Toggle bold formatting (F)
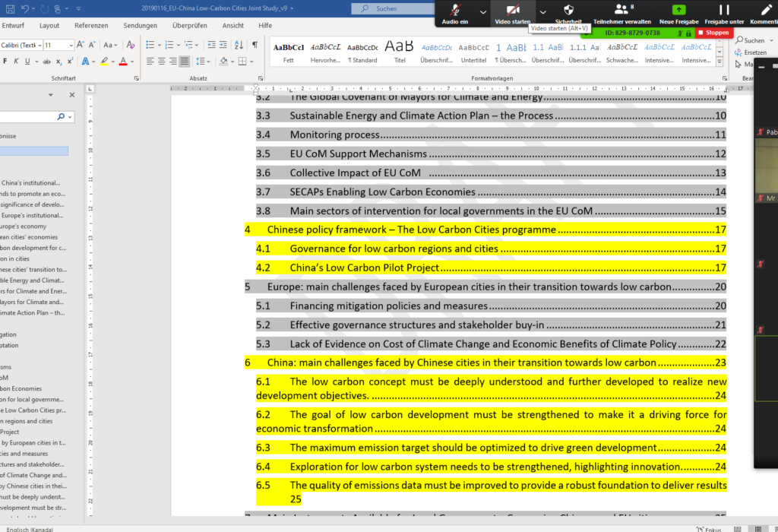Screen dimensions: 778x532 tap(6, 62)
